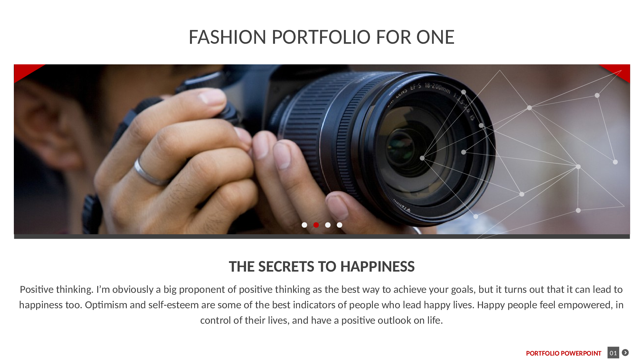Open the PORTFOLIO POWERPOINT footer link
Screen dimensions: 644x362
pyautogui.click(x=563, y=353)
